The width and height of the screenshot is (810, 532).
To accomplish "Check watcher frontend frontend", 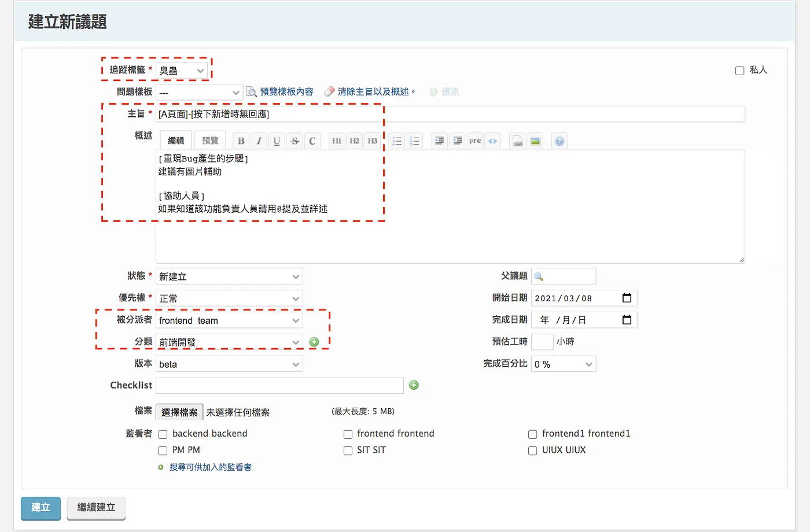I will click(x=348, y=434).
